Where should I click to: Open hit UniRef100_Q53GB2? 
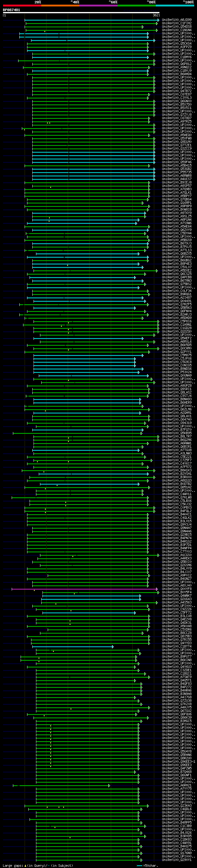pyautogui.click(x=177, y=169)
